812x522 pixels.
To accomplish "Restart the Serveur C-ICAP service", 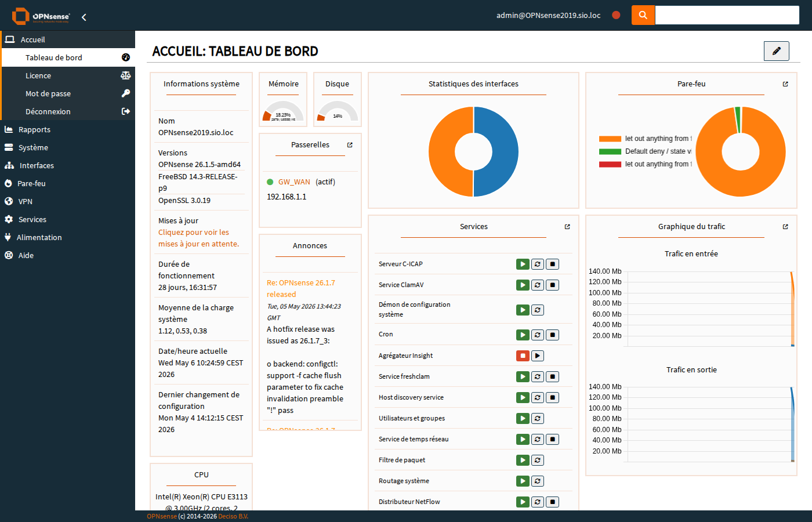I will click(x=538, y=264).
